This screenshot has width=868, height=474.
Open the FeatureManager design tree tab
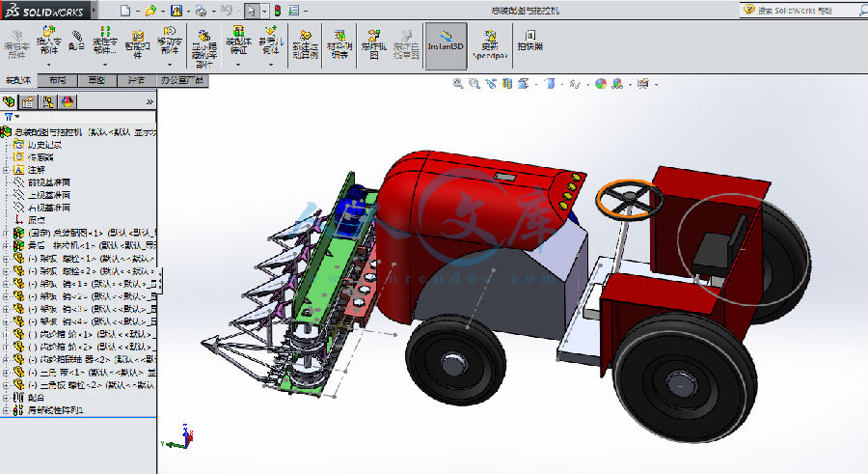(x=9, y=102)
